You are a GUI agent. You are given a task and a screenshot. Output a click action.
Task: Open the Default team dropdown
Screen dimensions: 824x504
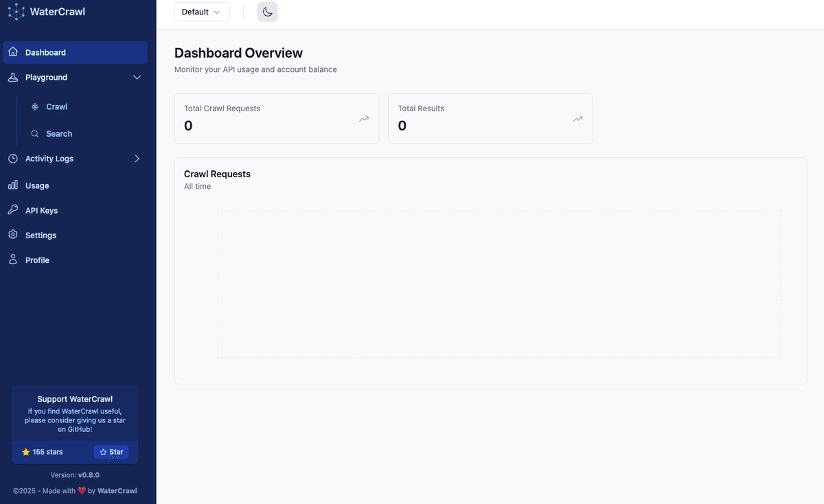(x=201, y=12)
